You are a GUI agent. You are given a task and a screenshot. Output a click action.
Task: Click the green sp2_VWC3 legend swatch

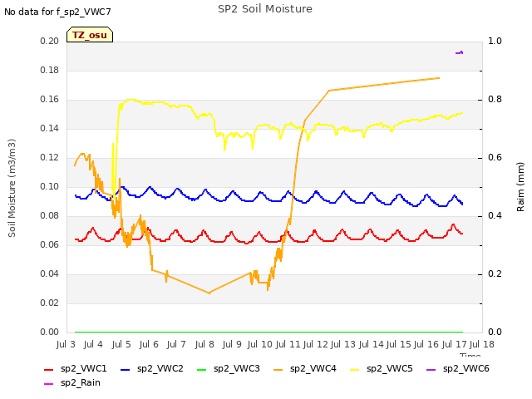(x=202, y=369)
